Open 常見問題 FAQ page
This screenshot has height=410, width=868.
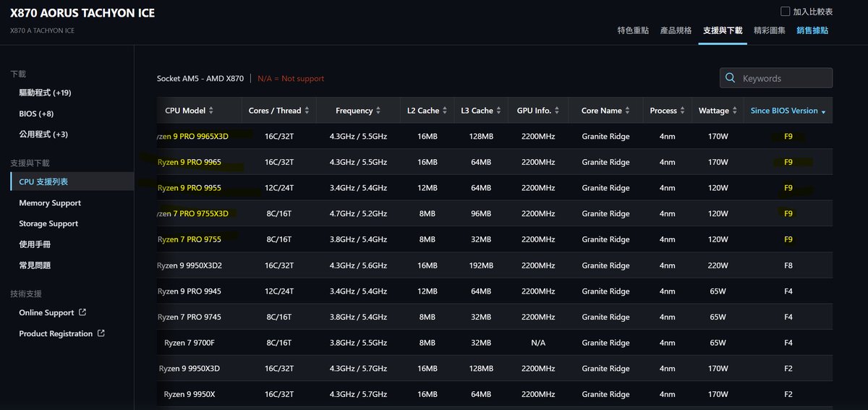click(x=35, y=265)
